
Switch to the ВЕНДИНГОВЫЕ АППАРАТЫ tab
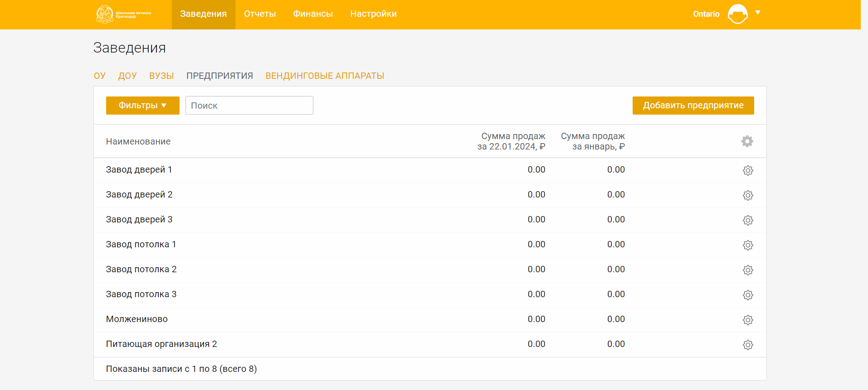tap(325, 76)
